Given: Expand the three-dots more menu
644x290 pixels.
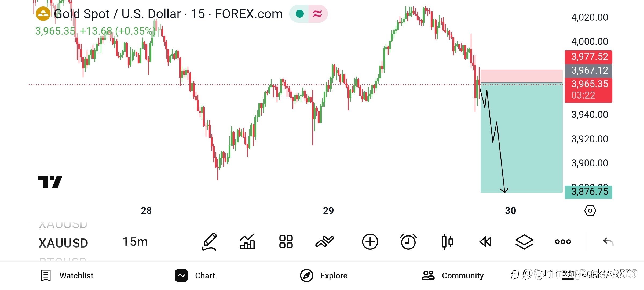Looking at the screenshot, I should coord(563,242).
